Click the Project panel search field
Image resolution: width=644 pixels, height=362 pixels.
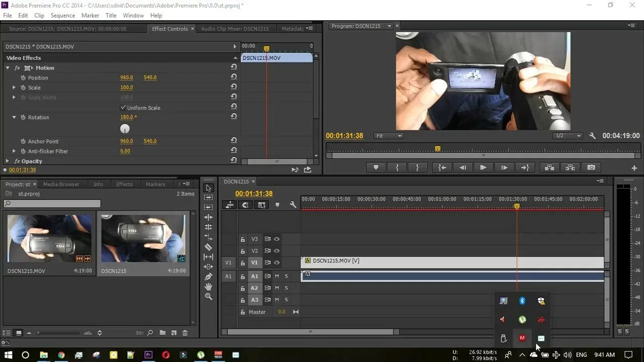click(52, 204)
